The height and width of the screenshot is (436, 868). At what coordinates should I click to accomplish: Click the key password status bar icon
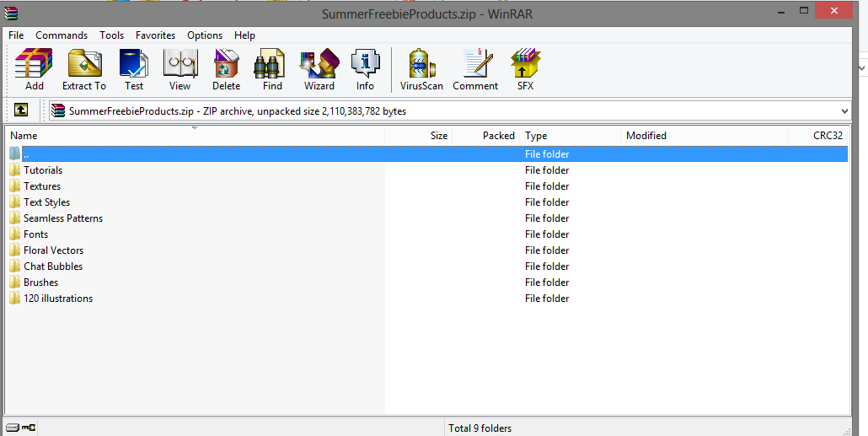[29, 428]
